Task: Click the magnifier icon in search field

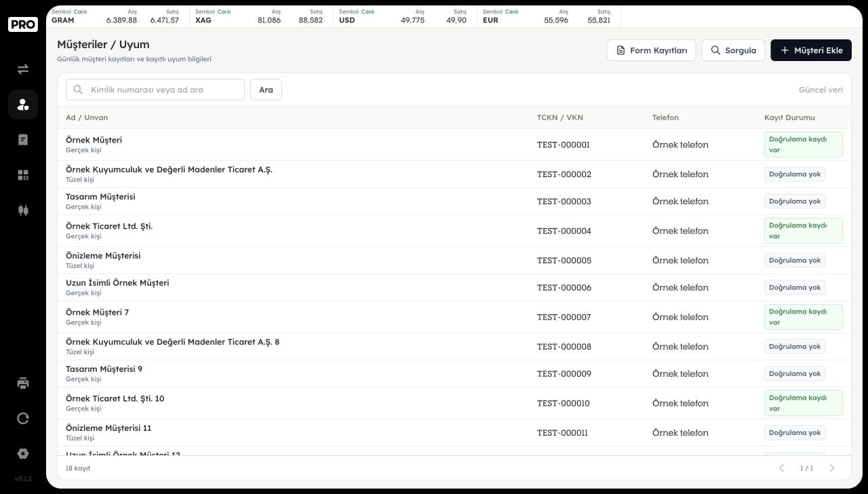Action: 78,90
